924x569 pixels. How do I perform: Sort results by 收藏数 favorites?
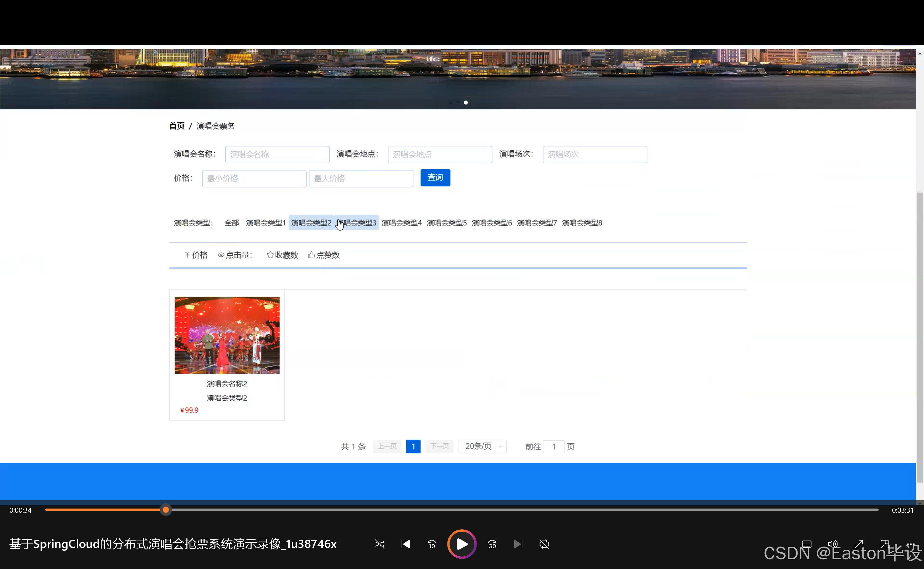[x=282, y=255]
